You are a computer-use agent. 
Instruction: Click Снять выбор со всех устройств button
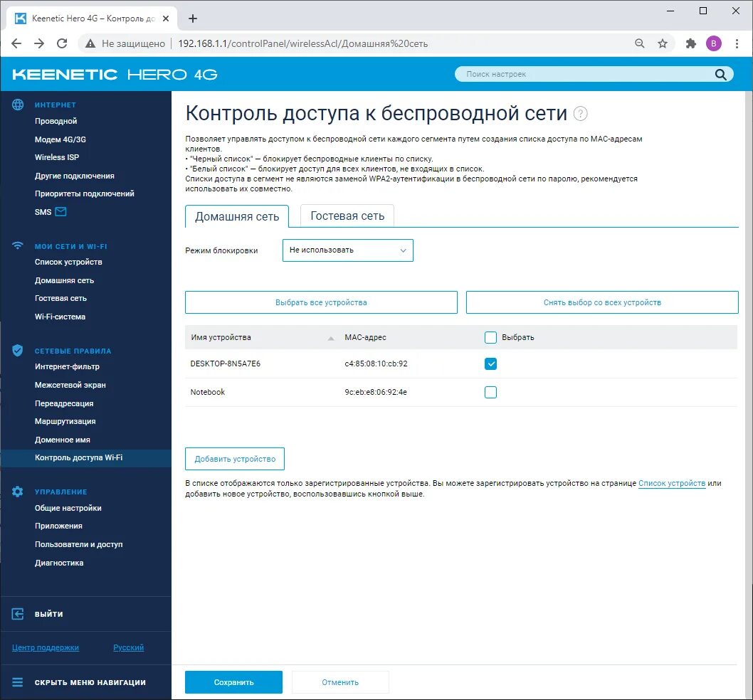coord(602,302)
